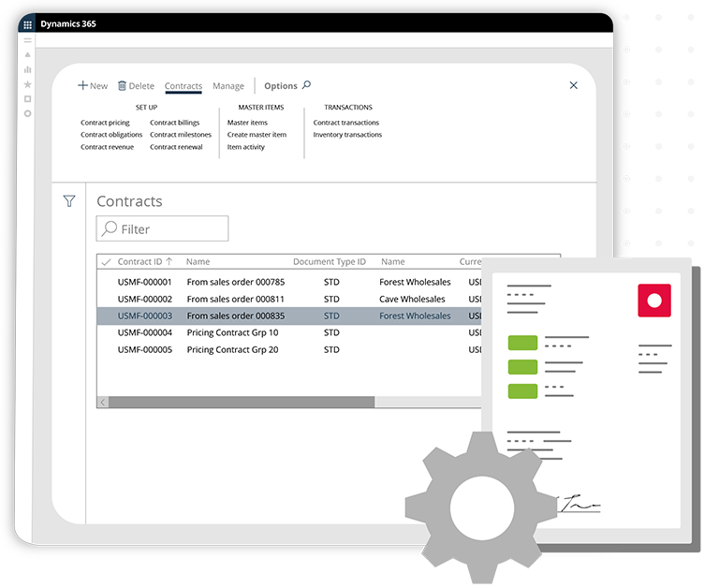
Task: Click the first Name column header
Action: [198, 262]
